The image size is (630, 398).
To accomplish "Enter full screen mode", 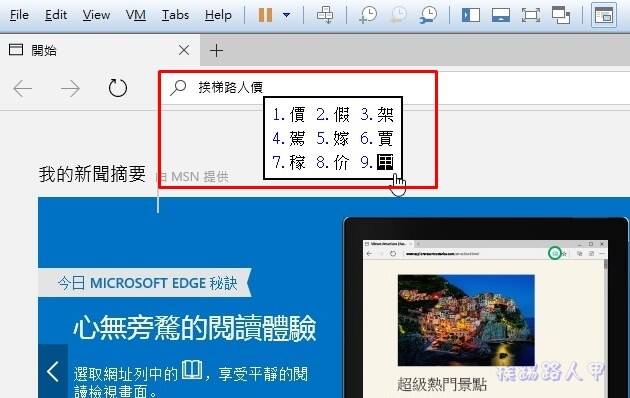I will [x=531, y=15].
